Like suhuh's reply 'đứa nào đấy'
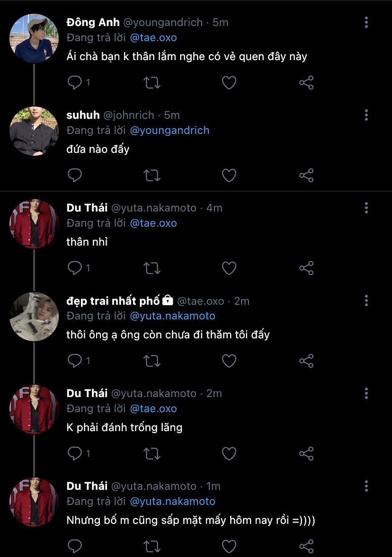Screen dimensions: 392x557 click(x=229, y=176)
